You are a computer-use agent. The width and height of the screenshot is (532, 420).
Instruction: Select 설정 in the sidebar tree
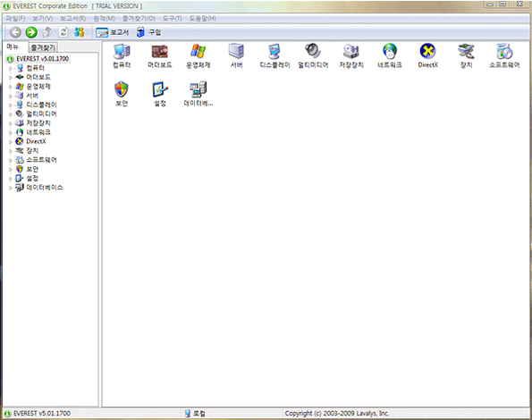tap(32, 178)
